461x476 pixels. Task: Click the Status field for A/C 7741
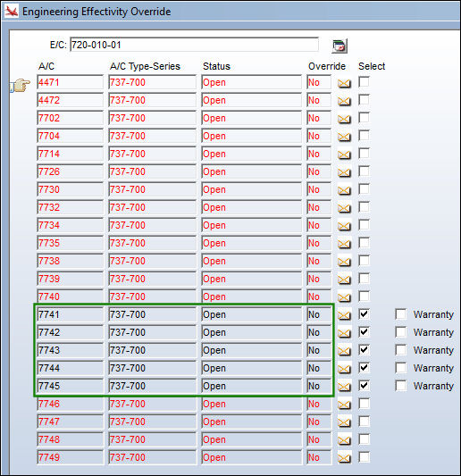[251, 314]
